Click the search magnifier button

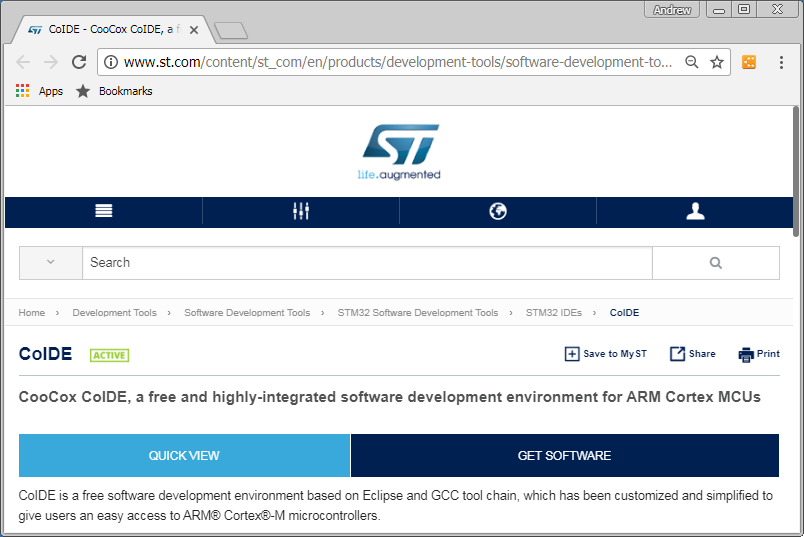point(716,263)
